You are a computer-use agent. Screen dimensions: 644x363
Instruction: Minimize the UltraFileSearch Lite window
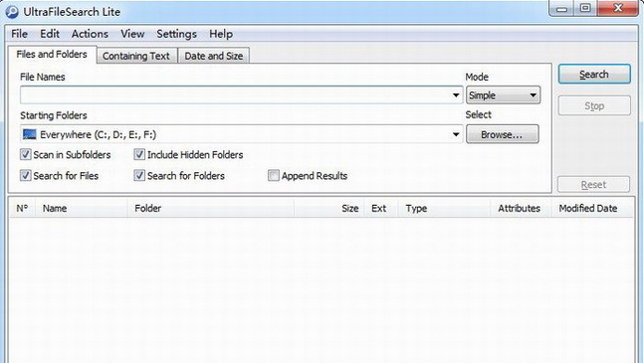[x=561, y=8]
